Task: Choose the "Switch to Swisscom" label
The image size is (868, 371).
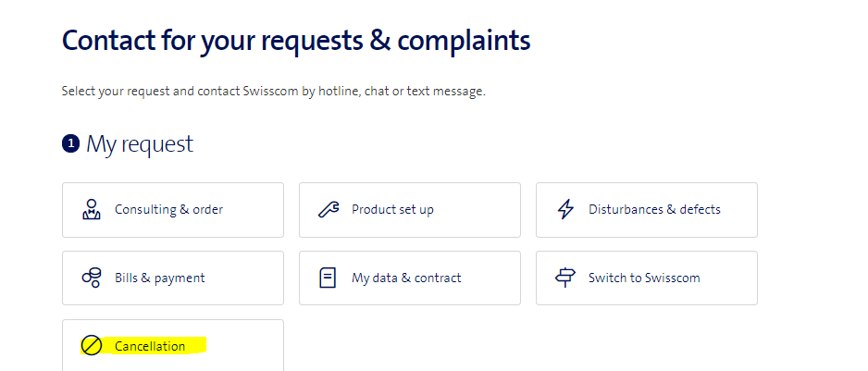Action: pyautogui.click(x=644, y=278)
